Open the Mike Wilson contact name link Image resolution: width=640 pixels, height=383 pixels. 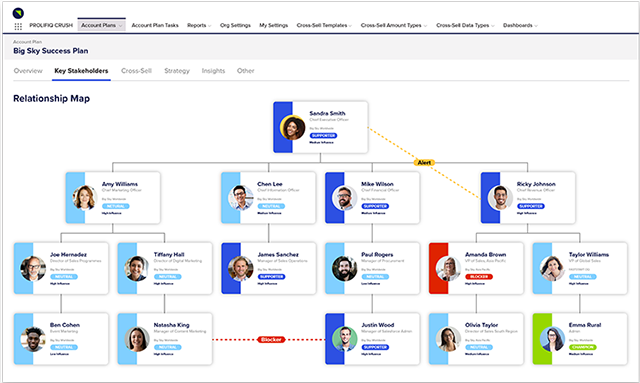pyautogui.click(x=377, y=184)
